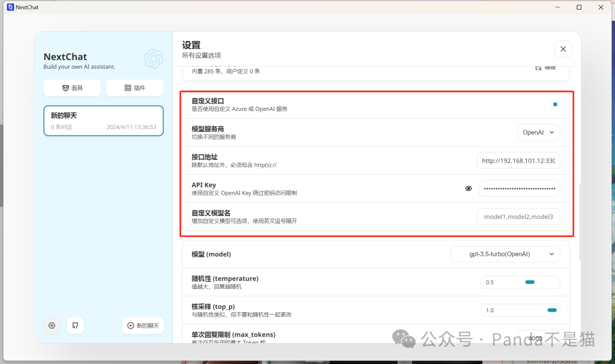The width and height of the screenshot is (615, 364).
Task: Close the 设置 settings dialog
Action: (563, 49)
